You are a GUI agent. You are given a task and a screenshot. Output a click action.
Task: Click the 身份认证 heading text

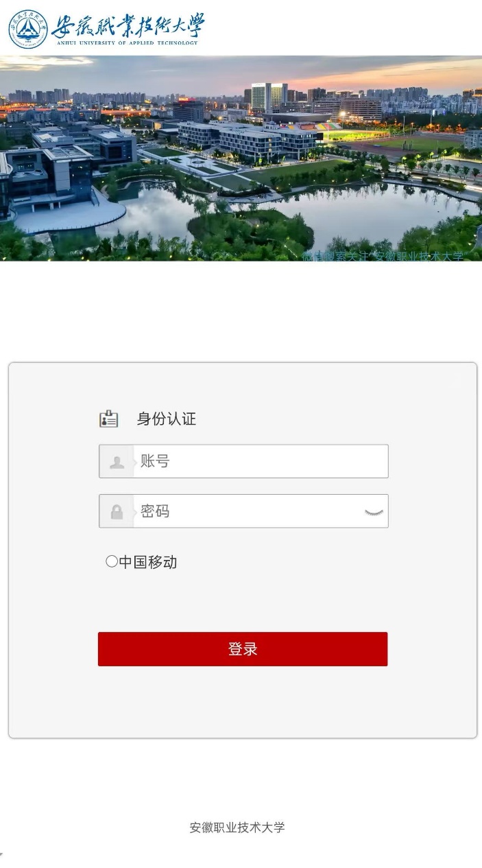pyautogui.click(x=167, y=419)
